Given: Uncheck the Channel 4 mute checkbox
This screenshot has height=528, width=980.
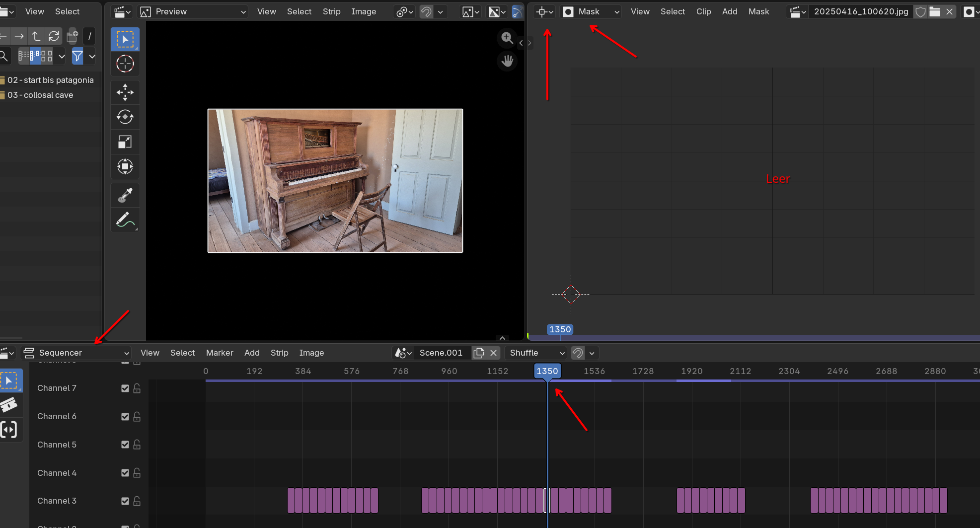Looking at the screenshot, I should (125, 473).
